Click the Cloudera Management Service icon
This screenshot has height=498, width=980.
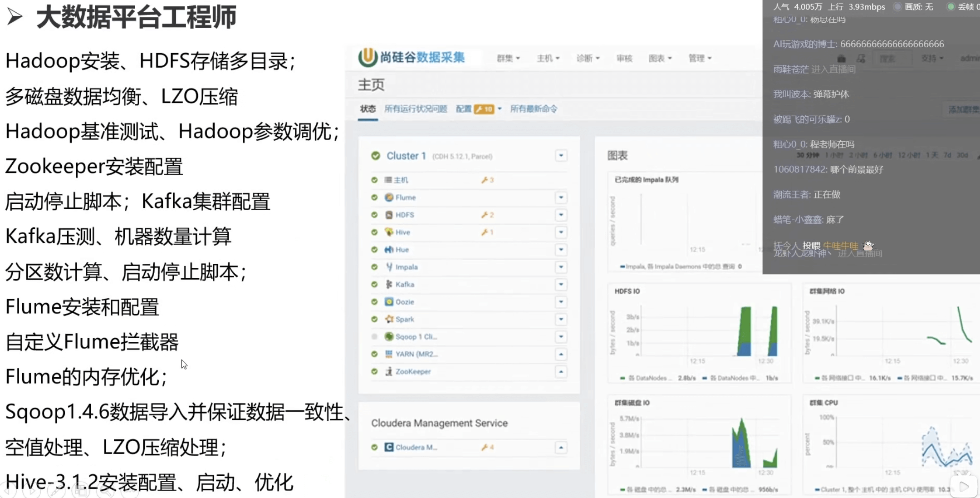389,447
